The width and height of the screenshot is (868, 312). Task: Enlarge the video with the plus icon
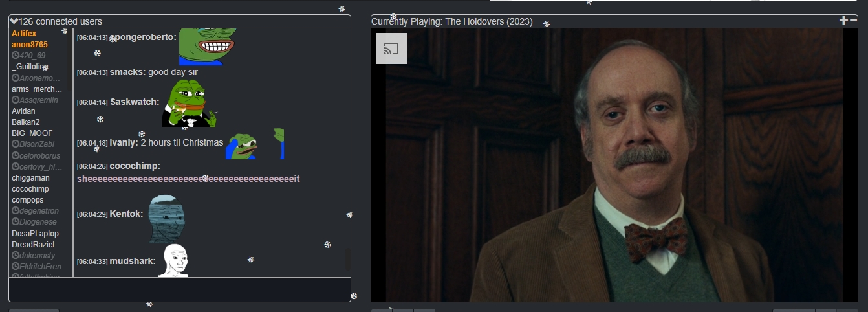tap(843, 20)
